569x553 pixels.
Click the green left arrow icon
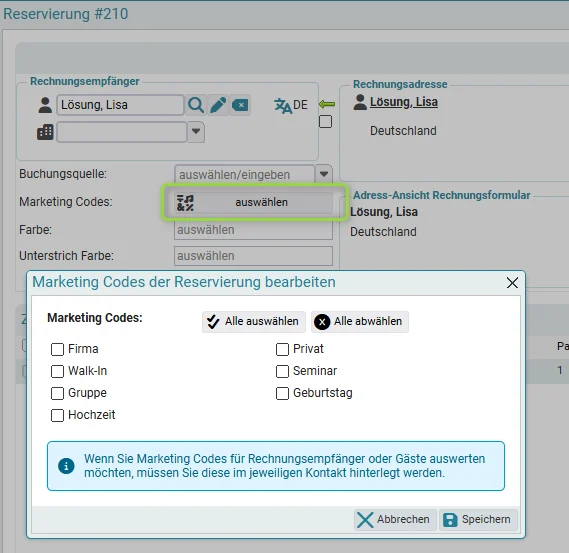click(x=327, y=105)
